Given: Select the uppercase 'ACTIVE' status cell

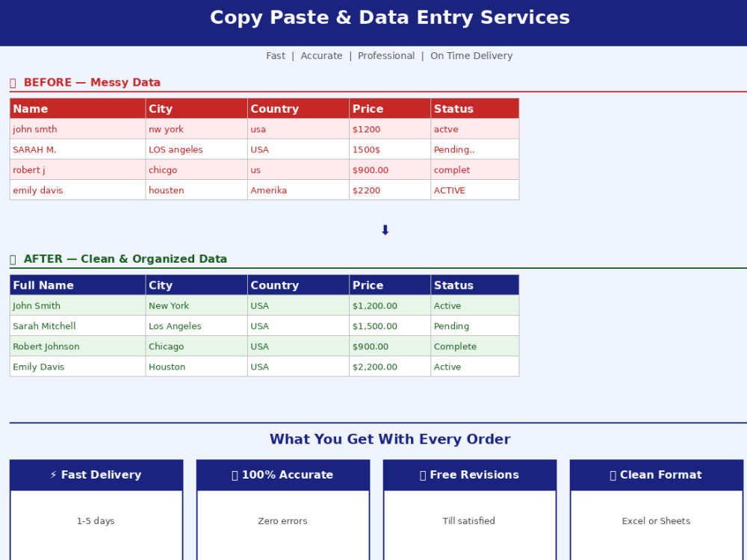Looking at the screenshot, I should tap(475, 190).
